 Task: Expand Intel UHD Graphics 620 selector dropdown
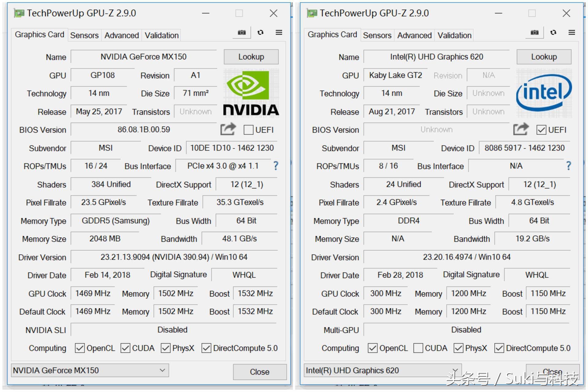pos(455,370)
